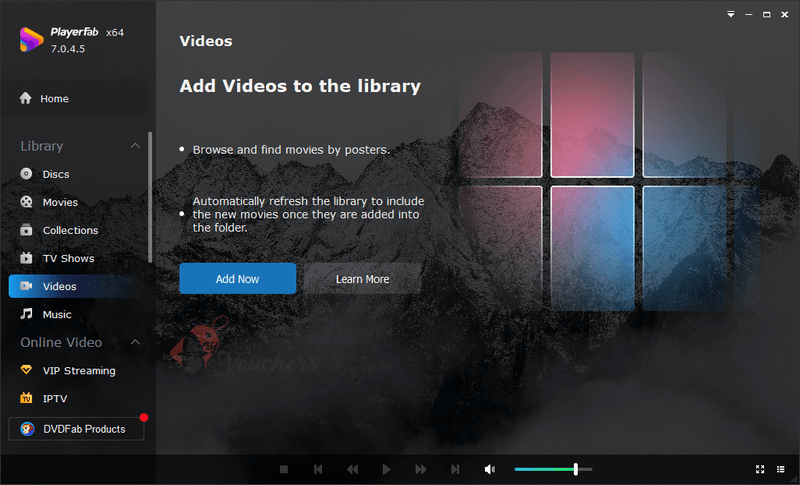800x485 pixels.
Task: Click the IPTV television icon
Action: click(x=26, y=398)
